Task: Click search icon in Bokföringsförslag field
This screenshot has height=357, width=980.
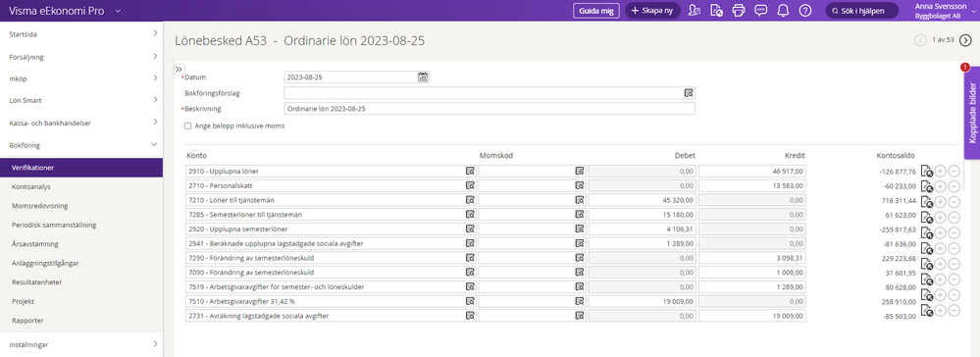Action: [688, 93]
